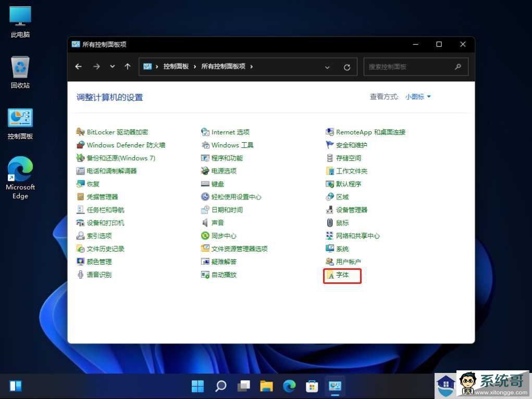
Task: Open the 工作文件夹 link
Action: [x=352, y=171]
